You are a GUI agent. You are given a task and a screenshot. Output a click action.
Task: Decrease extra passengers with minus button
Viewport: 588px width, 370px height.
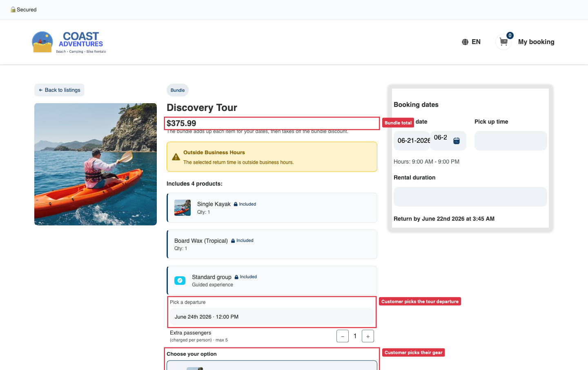coord(343,336)
